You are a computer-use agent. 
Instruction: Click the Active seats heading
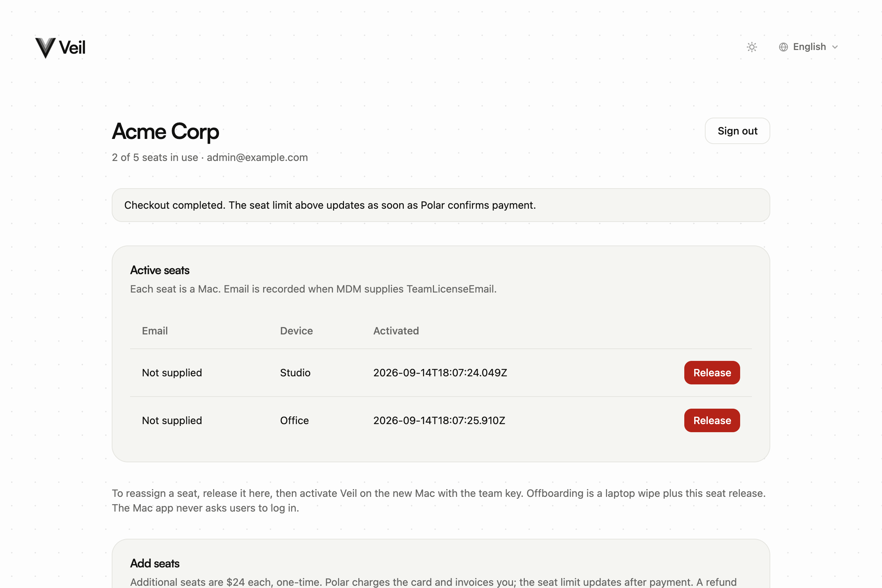point(160,270)
